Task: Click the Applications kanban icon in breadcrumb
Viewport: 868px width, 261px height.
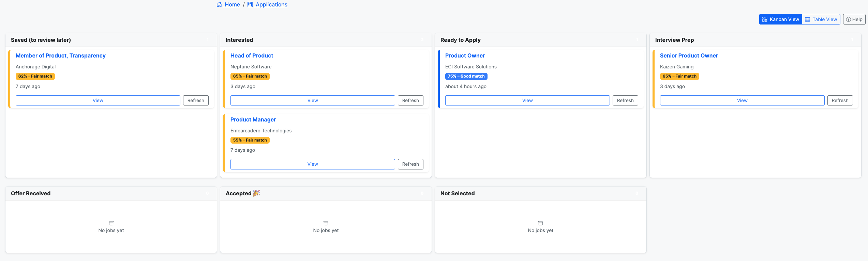Action: (250, 4)
